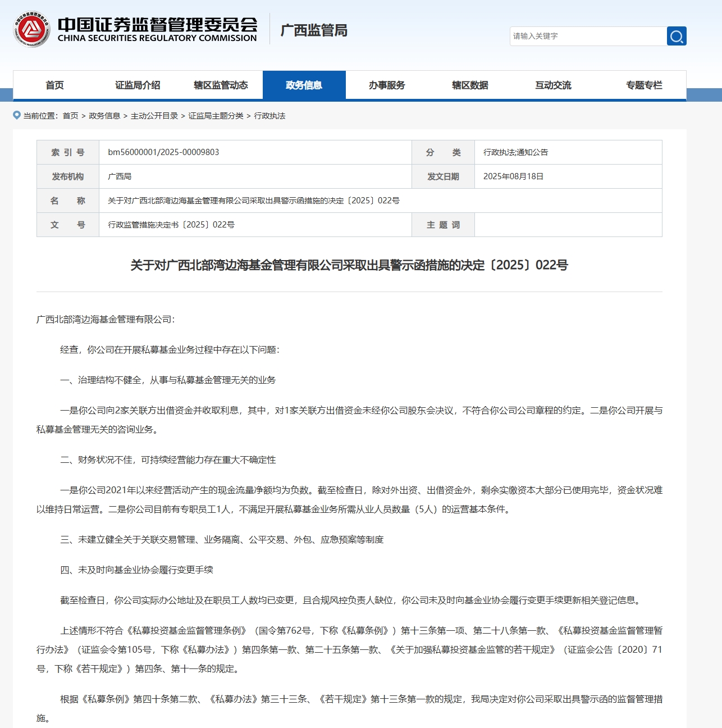Click 证监局主题分类 breadcrumb link
Image resolution: width=722 pixels, height=728 pixels.
click(216, 116)
